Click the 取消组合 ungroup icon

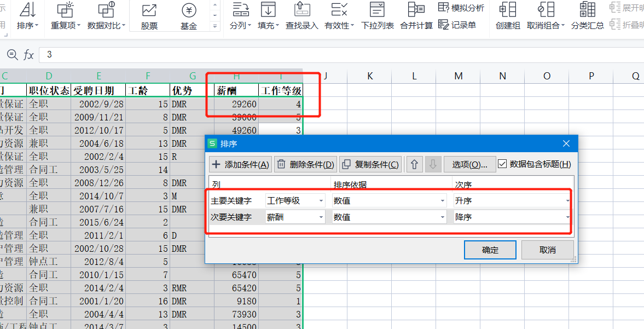pos(546,10)
